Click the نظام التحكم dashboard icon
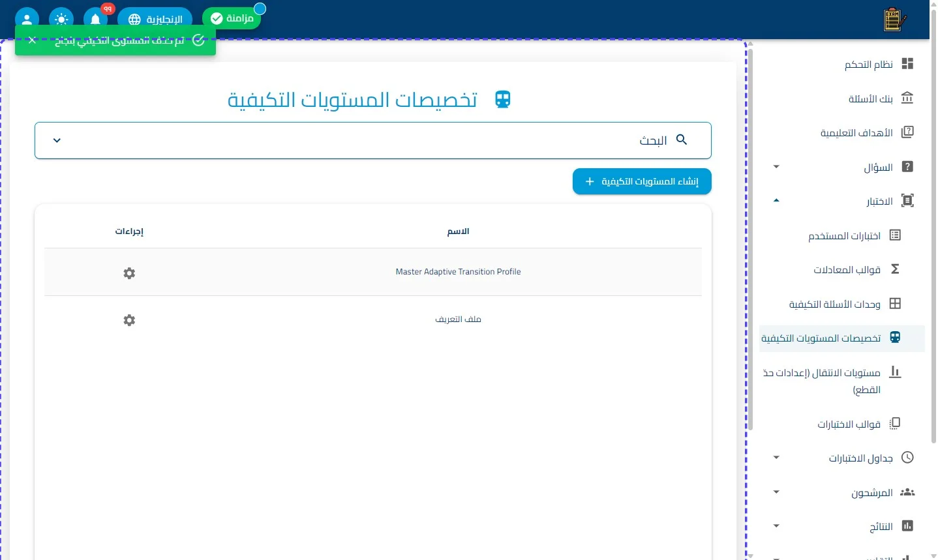Viewport: 938px width, 560px height. coord(907,64)
